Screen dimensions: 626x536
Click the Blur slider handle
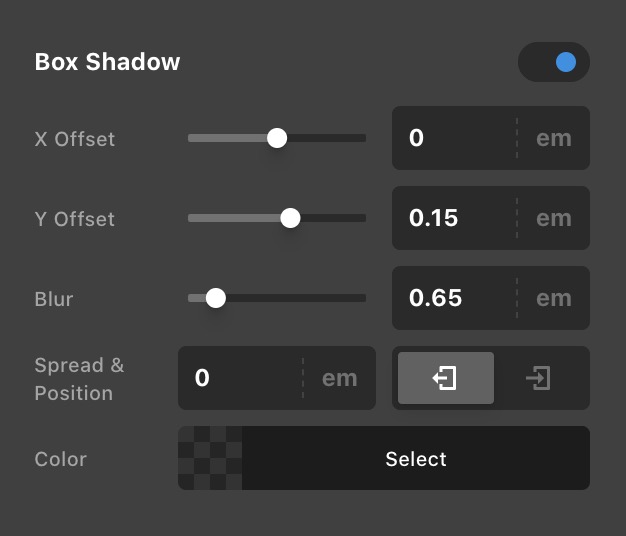pos(216,298)
